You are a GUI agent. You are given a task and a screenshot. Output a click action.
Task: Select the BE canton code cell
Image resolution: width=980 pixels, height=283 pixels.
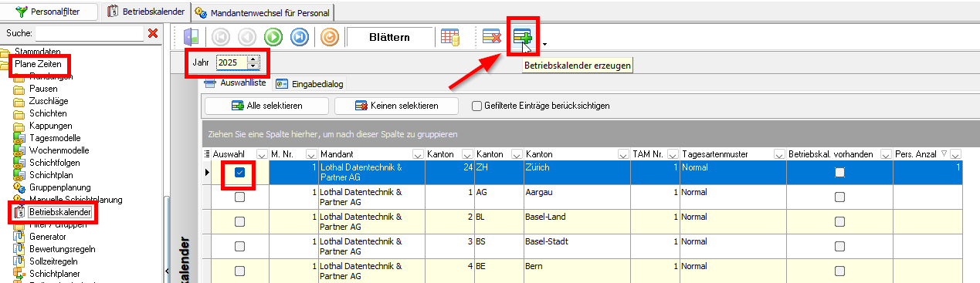click(498, 271)
